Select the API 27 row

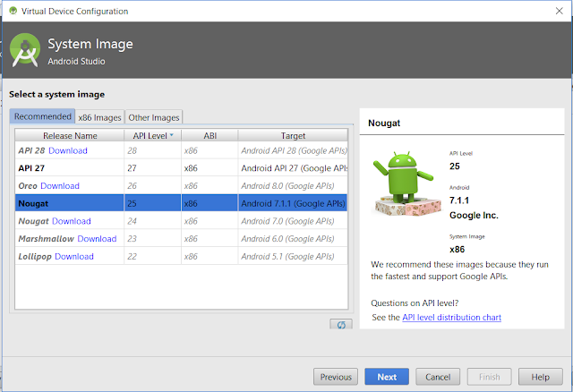(x=181, y=168)
